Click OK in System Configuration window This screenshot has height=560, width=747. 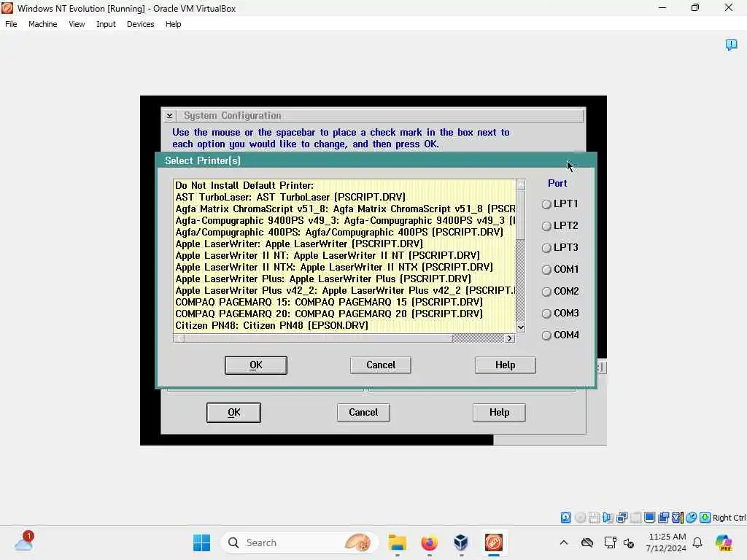(233, 413)
